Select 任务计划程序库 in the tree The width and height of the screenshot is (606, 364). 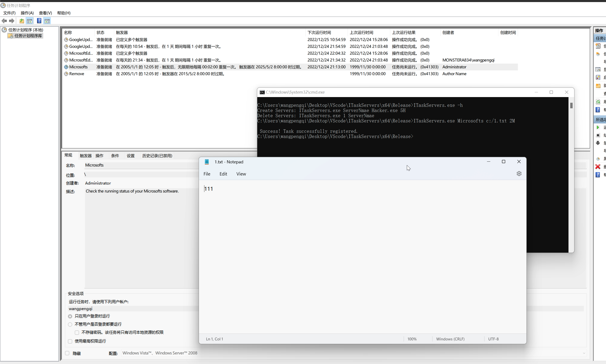[x=28, y=36]
